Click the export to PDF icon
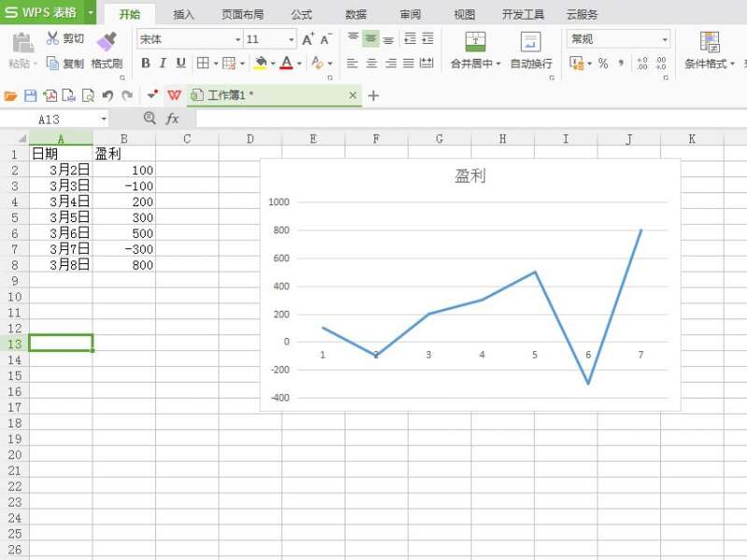 click(49, 95)
